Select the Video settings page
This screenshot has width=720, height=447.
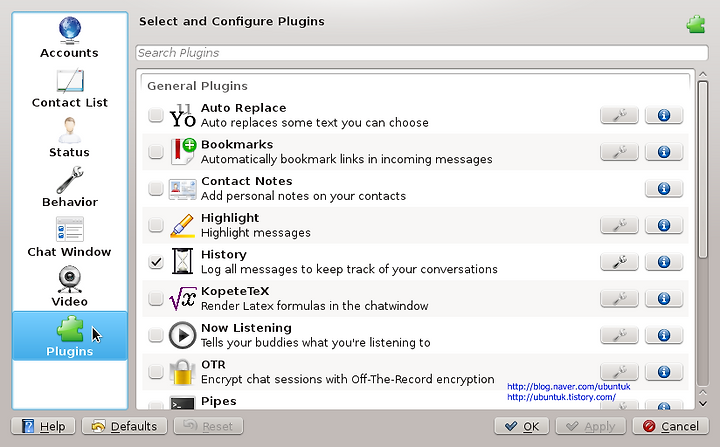click(x=69, y=287)
